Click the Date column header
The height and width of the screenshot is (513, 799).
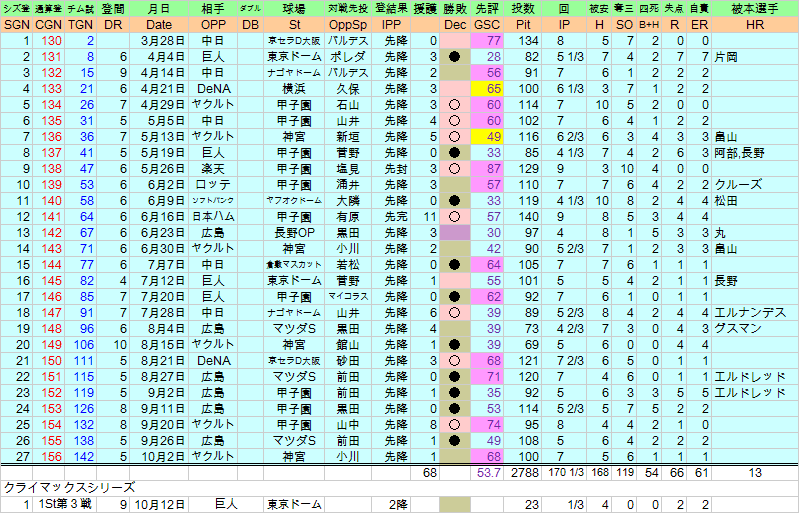[x=158, y=24]
